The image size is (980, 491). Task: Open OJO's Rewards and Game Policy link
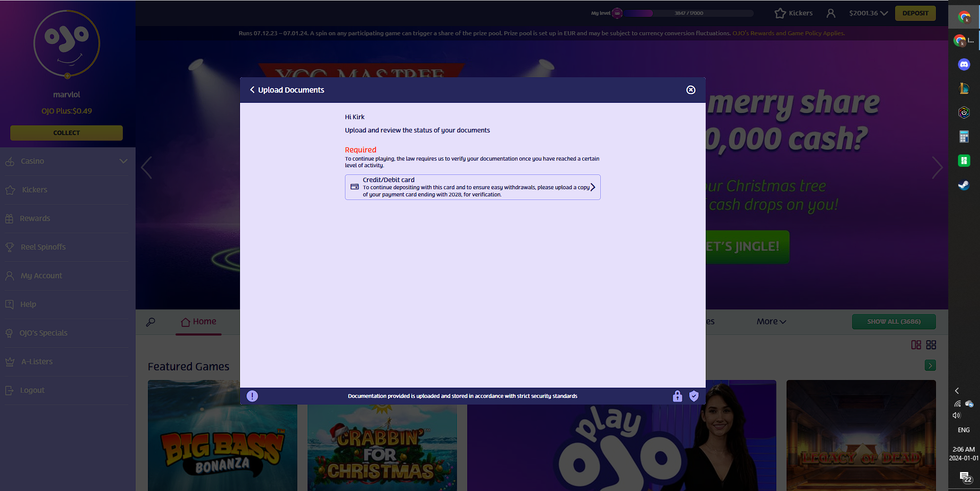tap(789, 33)
